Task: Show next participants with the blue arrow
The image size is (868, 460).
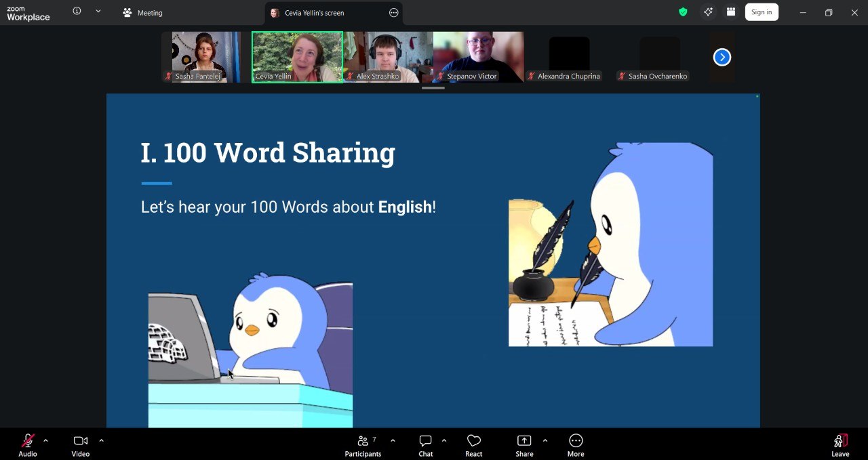Action: [x=722, y=58]
